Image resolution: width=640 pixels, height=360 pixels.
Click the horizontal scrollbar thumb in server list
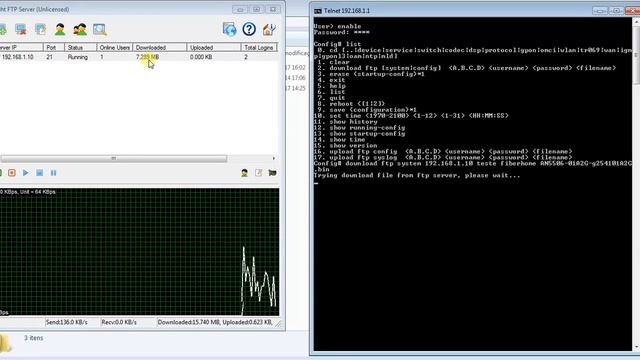(x=113, y=158)
